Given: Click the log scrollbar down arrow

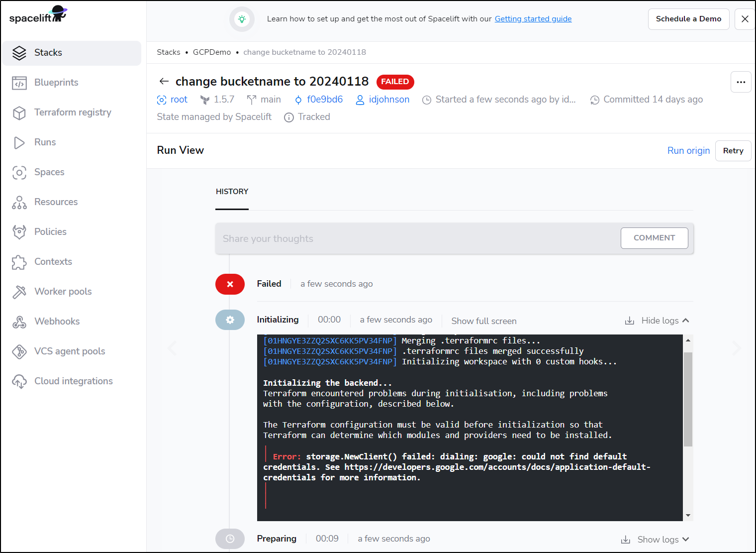Looking at the screenshot, I should pyautogui.click(x=688, y=516).
